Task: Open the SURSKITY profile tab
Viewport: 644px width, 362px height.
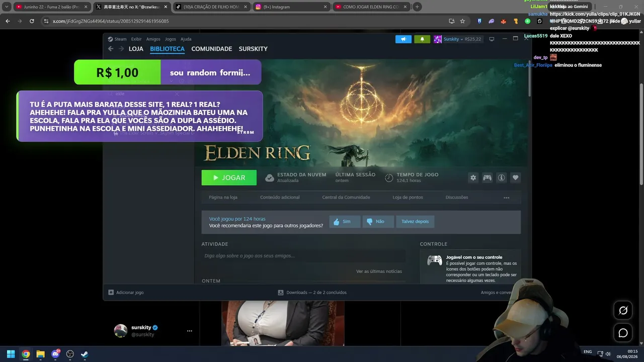Action: point(253,49)
